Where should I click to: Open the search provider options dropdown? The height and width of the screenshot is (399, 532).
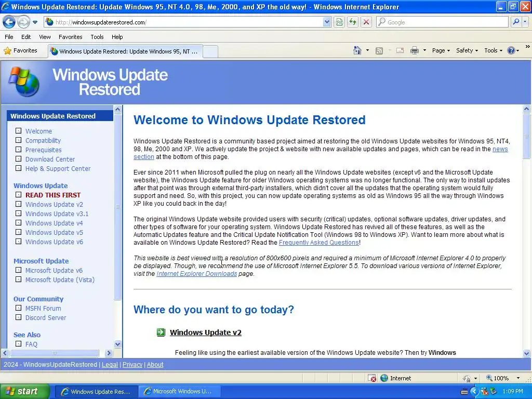[525, 22]
